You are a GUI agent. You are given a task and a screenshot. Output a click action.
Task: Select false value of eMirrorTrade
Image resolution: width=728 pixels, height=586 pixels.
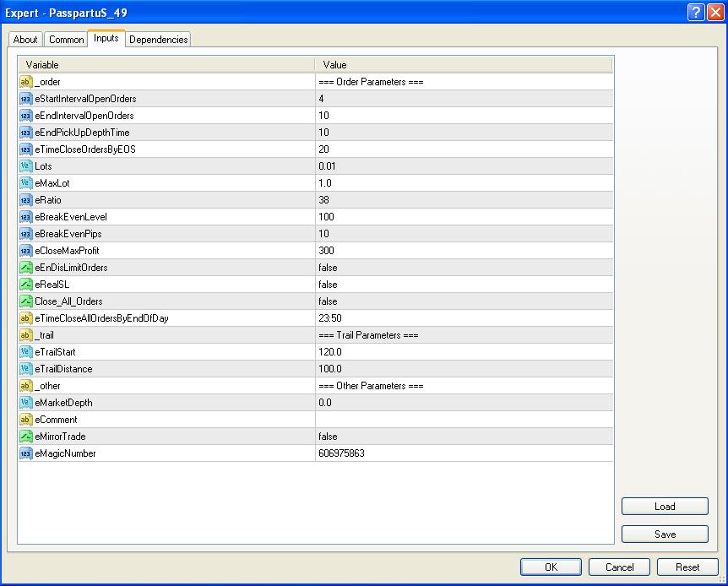click(328, 437)
